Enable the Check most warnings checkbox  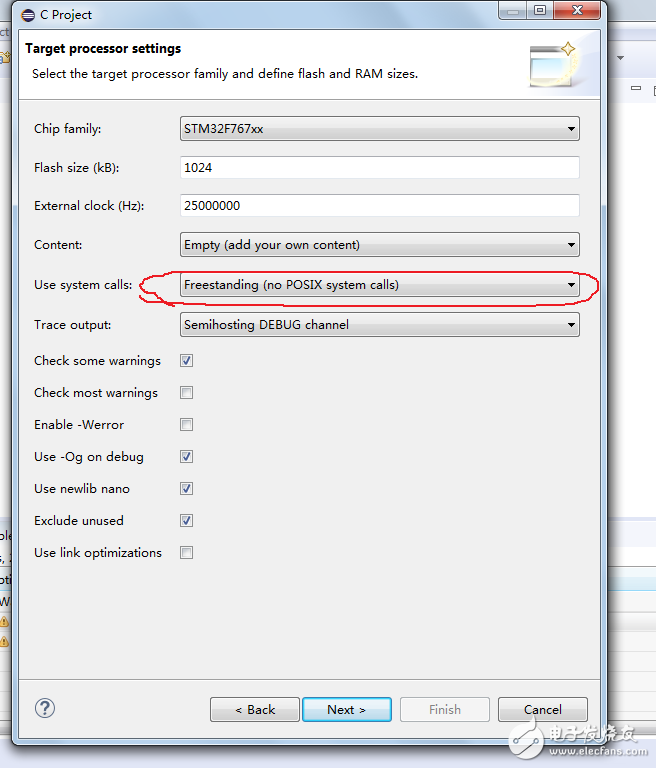point(186,393)
